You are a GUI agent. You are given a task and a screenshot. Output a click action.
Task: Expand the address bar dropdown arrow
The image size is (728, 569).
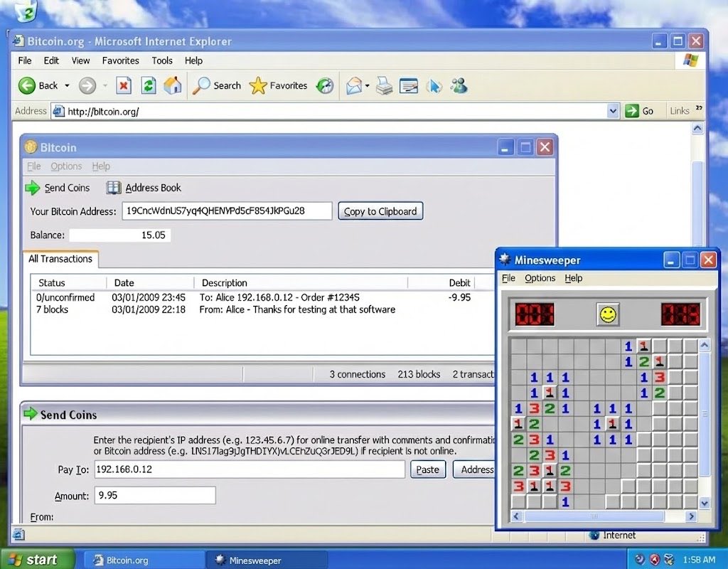pos(613,111)
